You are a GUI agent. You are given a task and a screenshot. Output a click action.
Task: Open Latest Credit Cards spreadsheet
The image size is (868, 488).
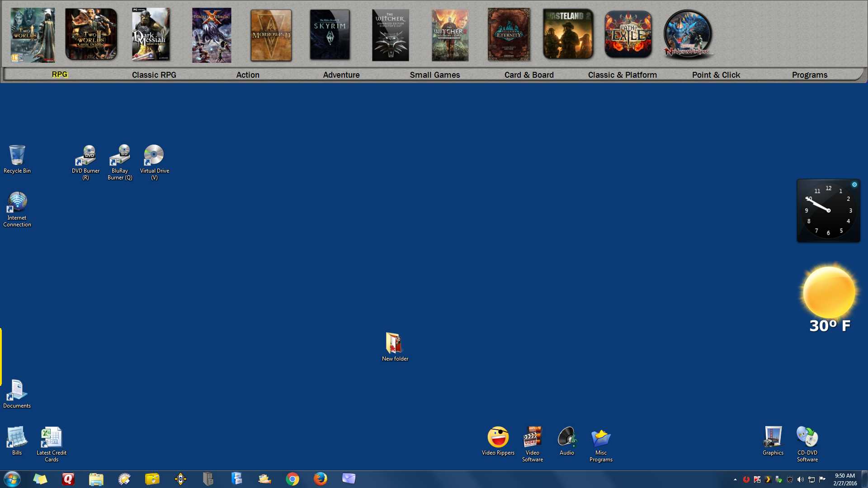point(51,437)
